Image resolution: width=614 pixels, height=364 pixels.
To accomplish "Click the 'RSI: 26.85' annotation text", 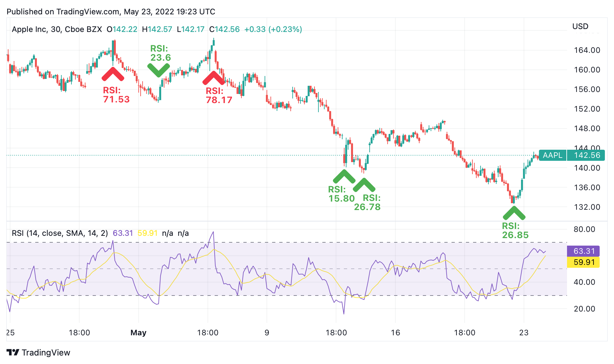I will click(x=515, y=231).
